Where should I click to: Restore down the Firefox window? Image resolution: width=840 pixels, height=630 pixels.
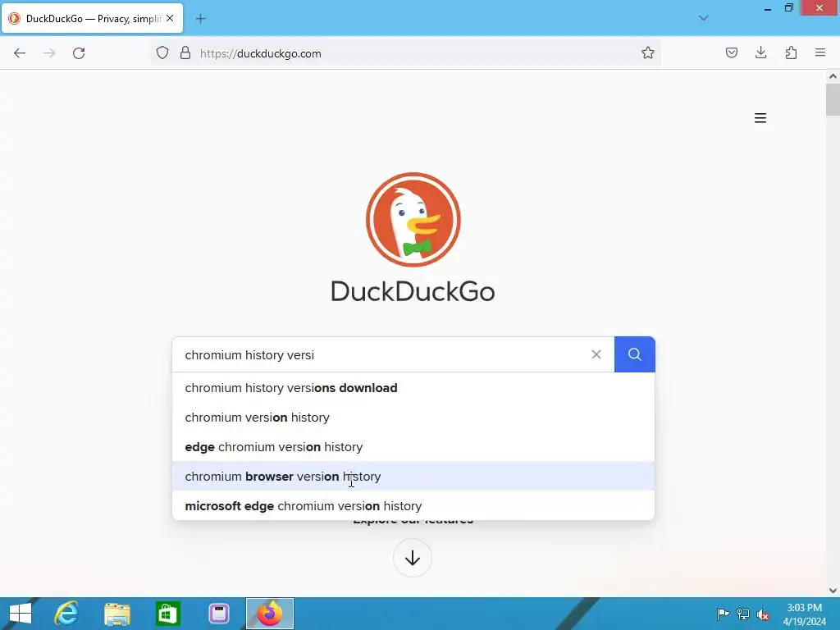click(788, 7)
